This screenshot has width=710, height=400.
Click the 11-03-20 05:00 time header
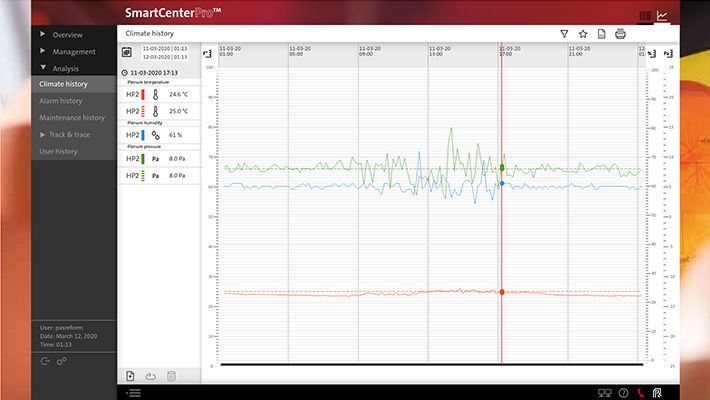[x=300, y=51]
